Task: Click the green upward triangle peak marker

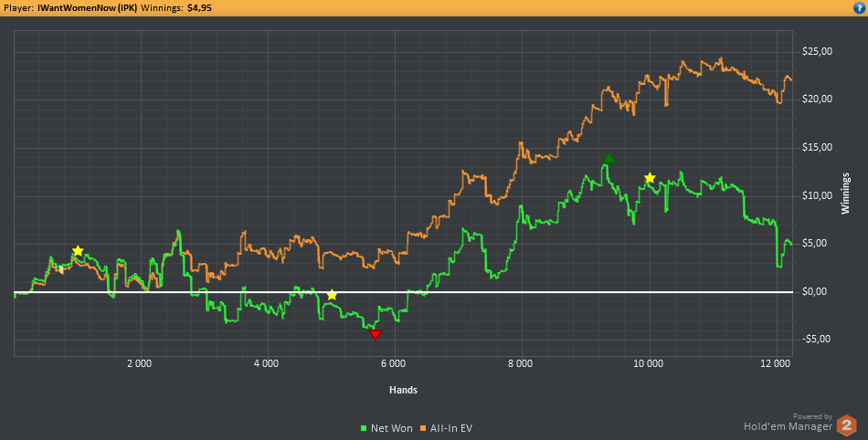Action: (x=609, y=159)
